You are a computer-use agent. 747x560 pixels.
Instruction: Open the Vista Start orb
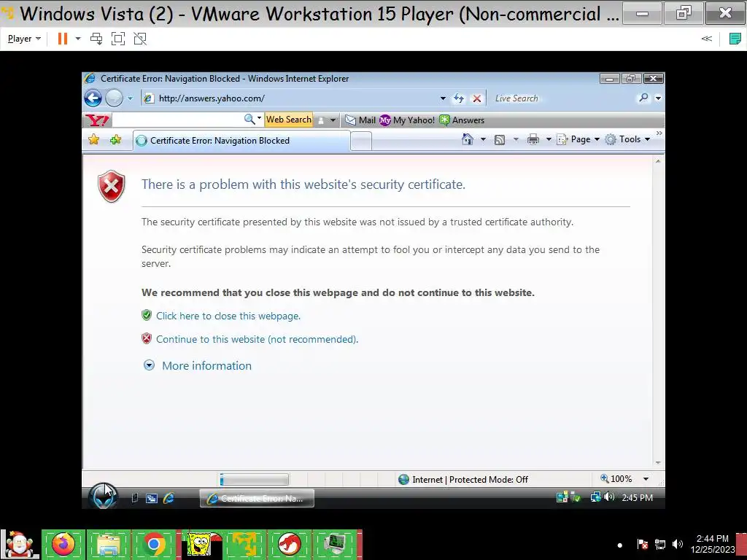click(x=103, y=496)
